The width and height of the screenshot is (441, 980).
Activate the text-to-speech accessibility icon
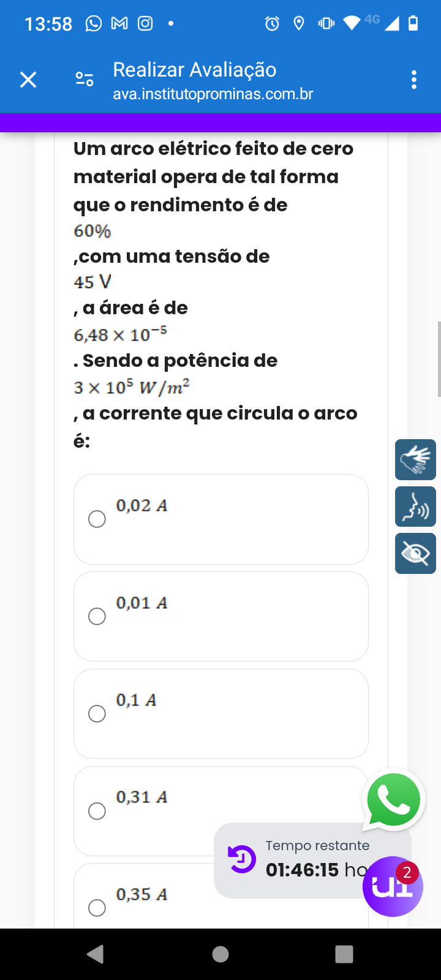pyautogui.click(x=415, y=507)
